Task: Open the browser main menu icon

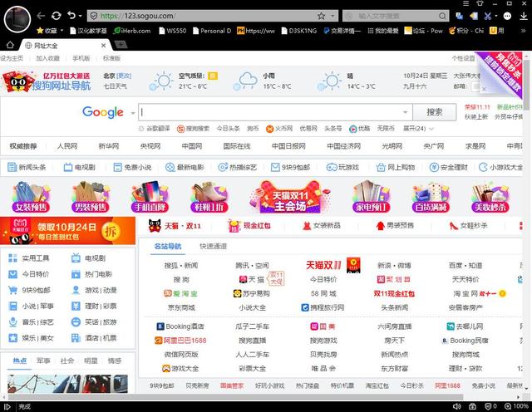Action: (x=466, y=3)
